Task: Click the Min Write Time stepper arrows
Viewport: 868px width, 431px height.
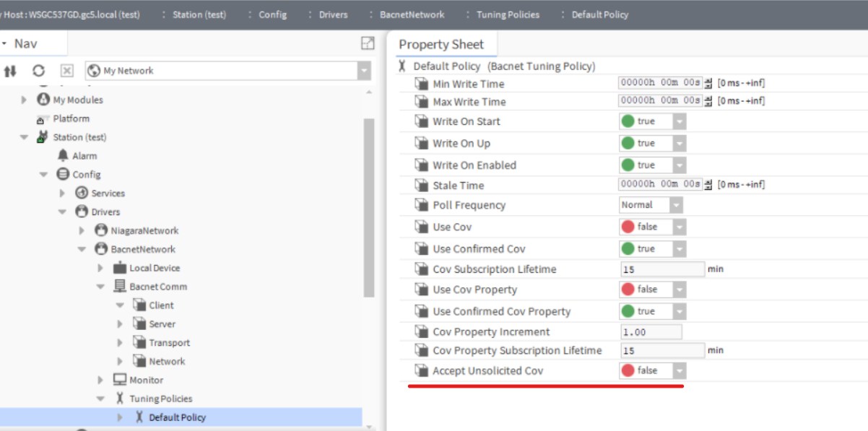Action: tap(708, 83)
